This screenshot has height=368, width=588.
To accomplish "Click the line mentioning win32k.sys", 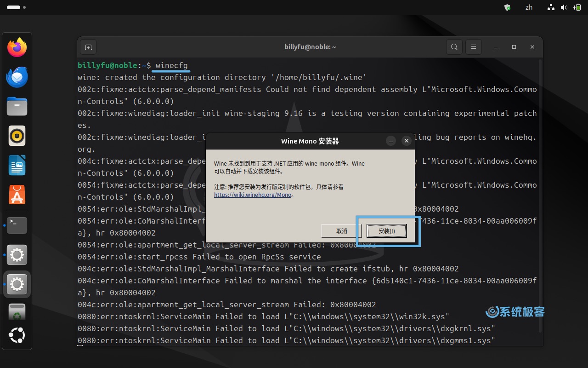I will point(263,316).
